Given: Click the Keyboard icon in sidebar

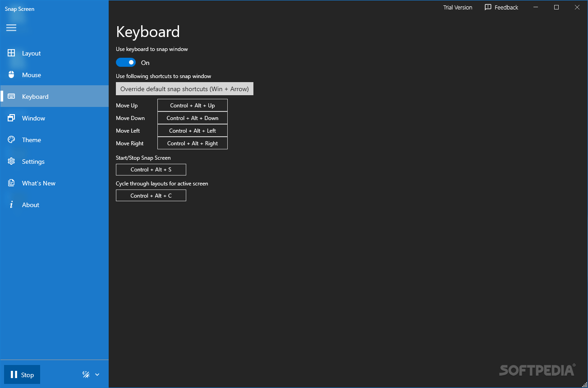Looking at the screenshot, I should tap(11, 97).
